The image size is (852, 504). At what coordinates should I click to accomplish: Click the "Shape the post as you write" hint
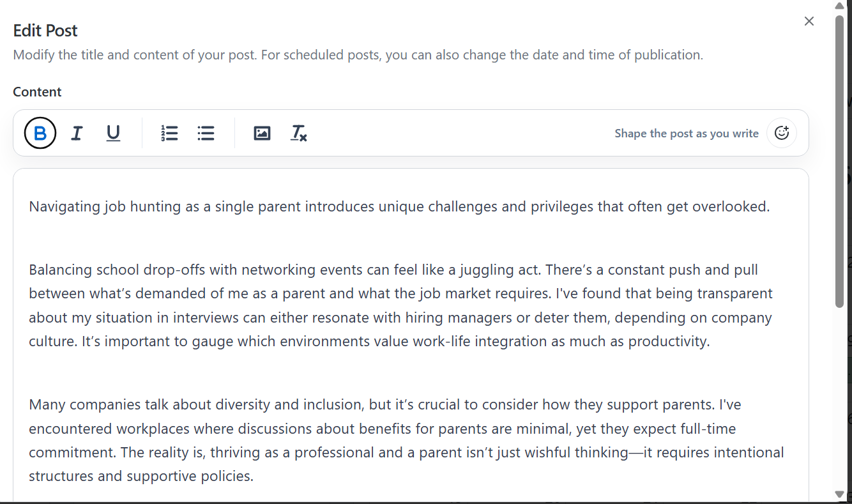(687, 133)
